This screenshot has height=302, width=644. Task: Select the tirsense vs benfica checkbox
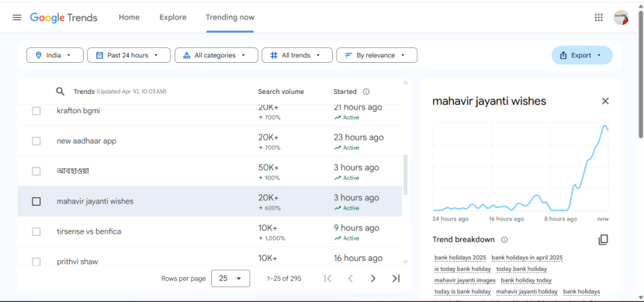pos(36,231)
